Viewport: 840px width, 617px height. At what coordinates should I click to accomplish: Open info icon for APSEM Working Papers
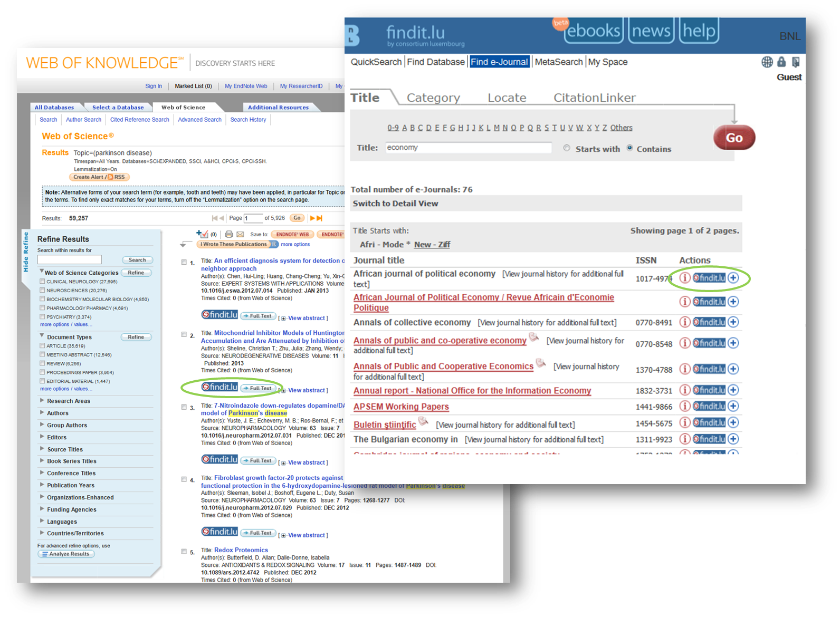(685, 406)
